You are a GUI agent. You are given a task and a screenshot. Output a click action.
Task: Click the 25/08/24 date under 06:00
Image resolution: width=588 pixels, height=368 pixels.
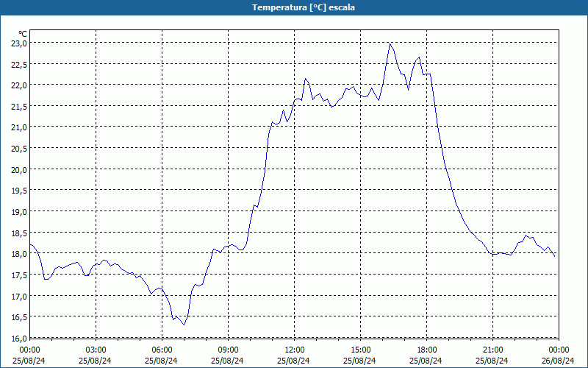pos(161,361)
